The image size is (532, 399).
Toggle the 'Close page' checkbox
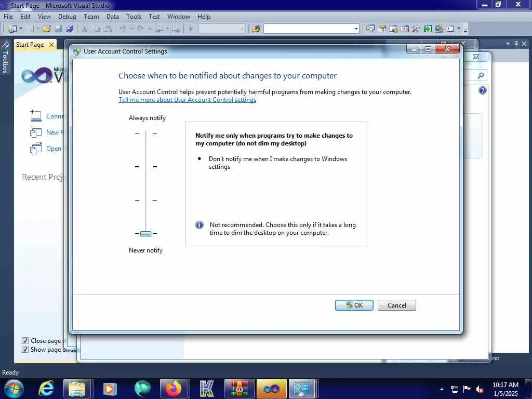(25, 341)
